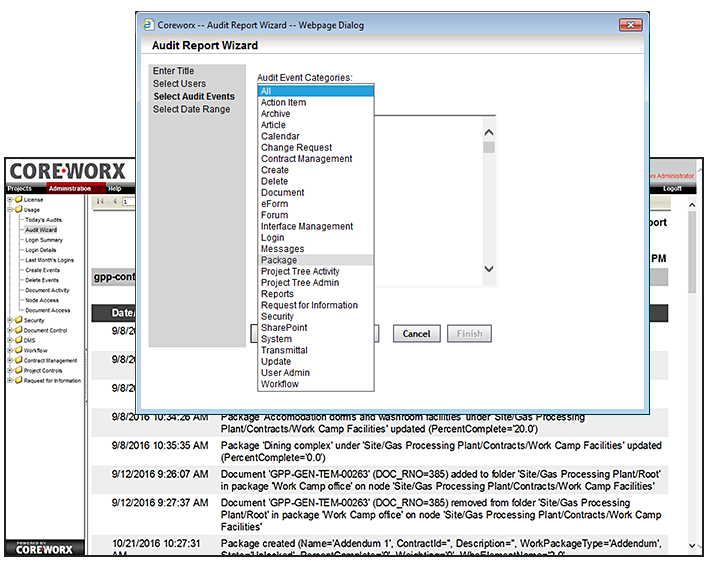Open the Administration tab

point(70,189)
